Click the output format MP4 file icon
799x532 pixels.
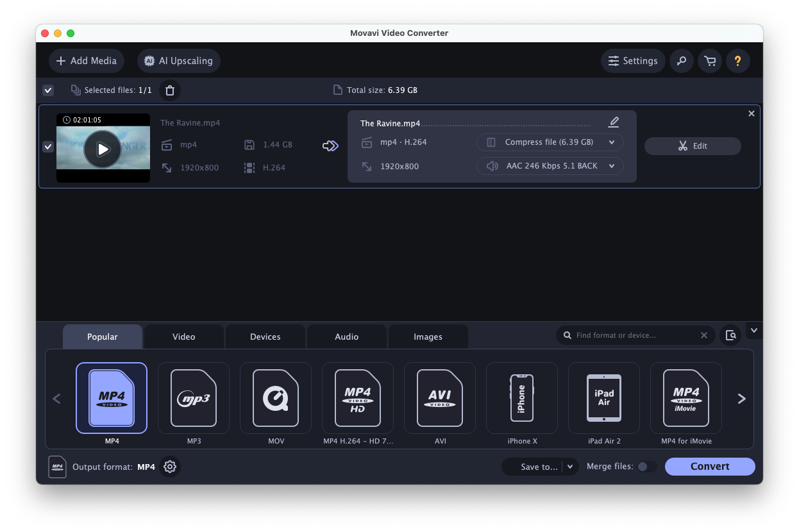pyautogui.click(x=57, y=467)
